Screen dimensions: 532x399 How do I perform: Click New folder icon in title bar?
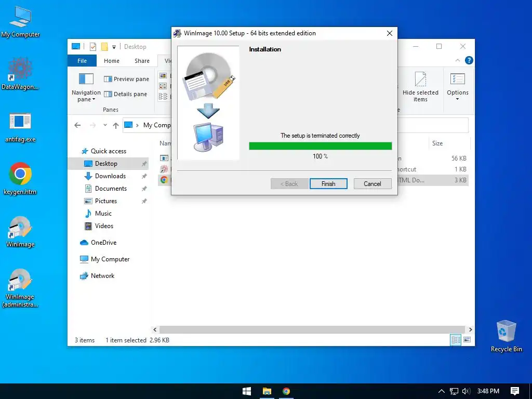pyautogui.click(x=104, y=46)
